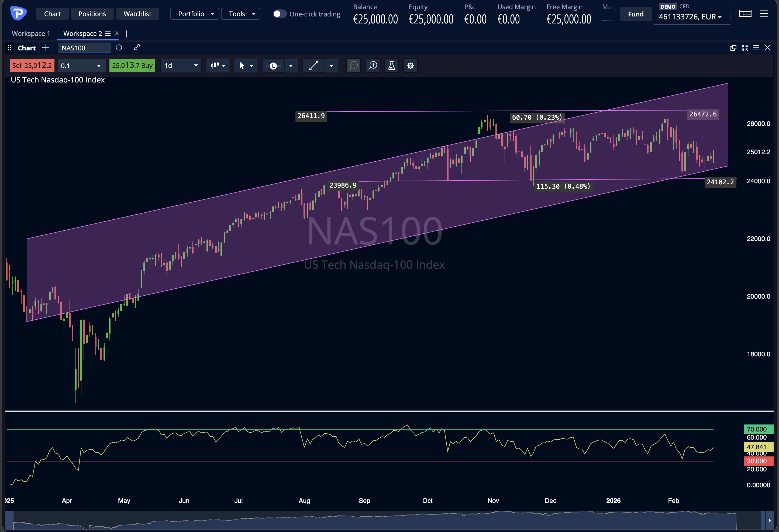Open the indicators flask icon
Viewport: 779px width, 532px height.
pos(391,65)
